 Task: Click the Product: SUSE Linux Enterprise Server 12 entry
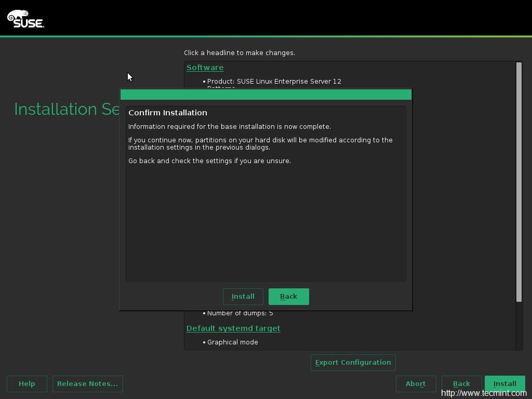[274, 82]
